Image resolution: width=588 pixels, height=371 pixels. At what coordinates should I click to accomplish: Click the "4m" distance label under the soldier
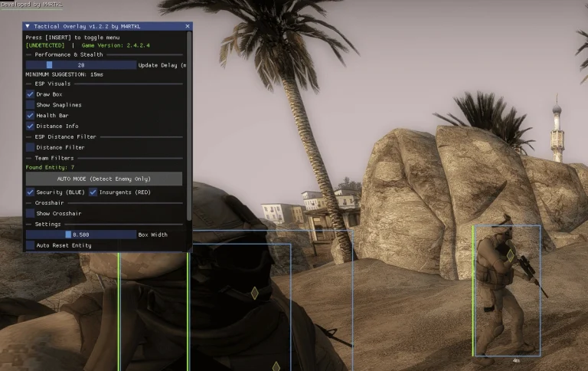(516, 360)
